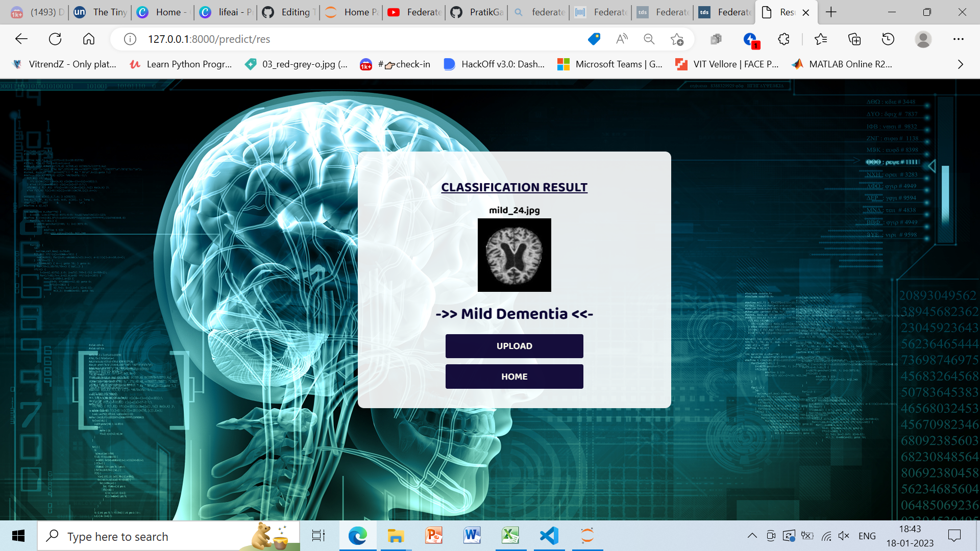Click the browser refresh icon
Viewport: 980px width, 551px height.
(x=55, y=39)
